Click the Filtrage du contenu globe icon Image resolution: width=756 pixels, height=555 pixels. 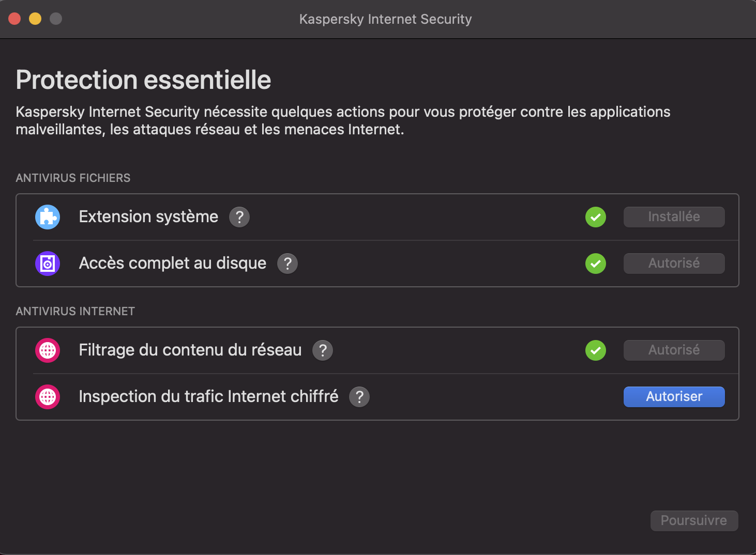tap(48, 350)
